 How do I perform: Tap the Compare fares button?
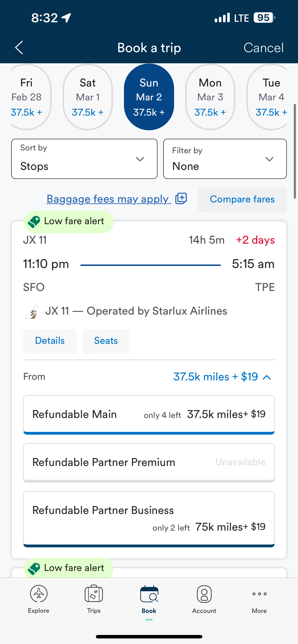(x=242, y=200)
